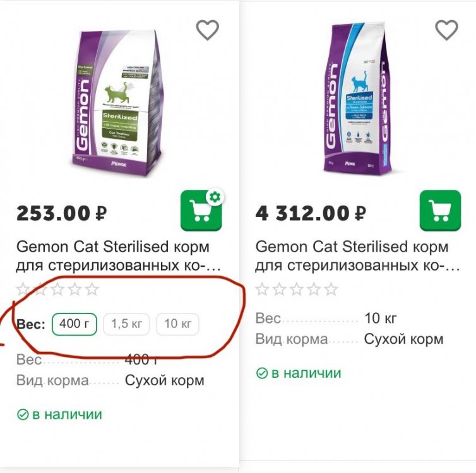Select the 400 г weight option
The image size is (476, 473).
74,324
